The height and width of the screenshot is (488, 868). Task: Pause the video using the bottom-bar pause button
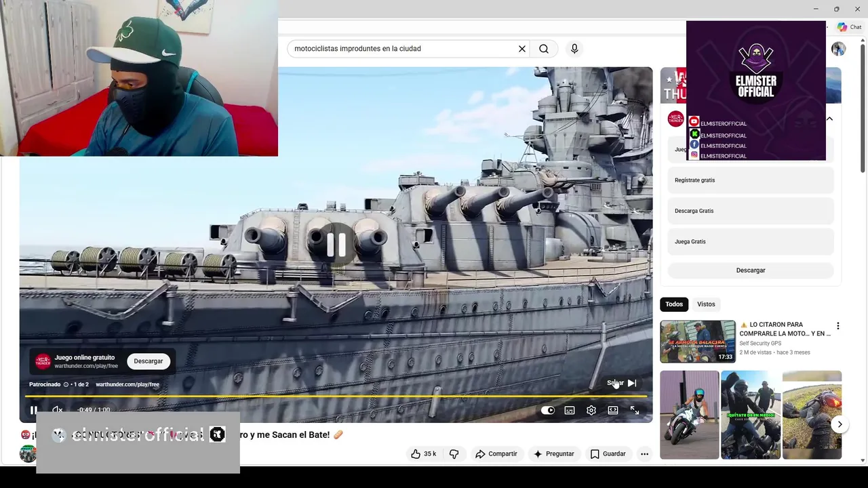pyautogui.click(x=34, y=410)
